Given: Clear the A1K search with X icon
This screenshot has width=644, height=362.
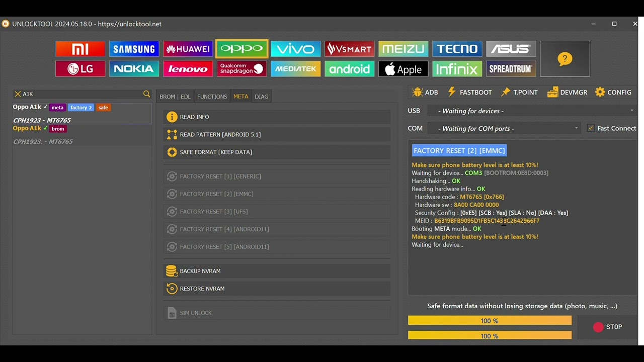Looking at the screenshot, I should point(18,94).
